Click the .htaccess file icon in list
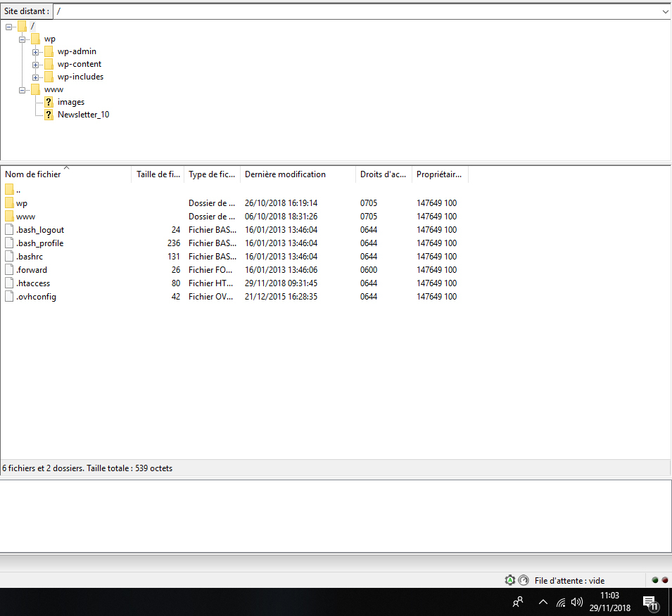 point(9,283)
